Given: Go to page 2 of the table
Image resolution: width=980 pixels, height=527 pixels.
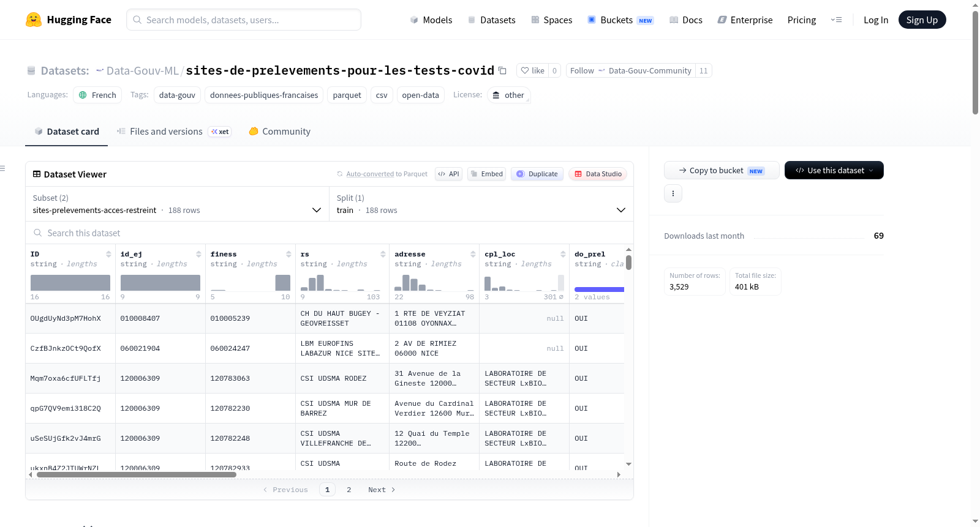Looking at the screenshot, I should coord(349,490).
